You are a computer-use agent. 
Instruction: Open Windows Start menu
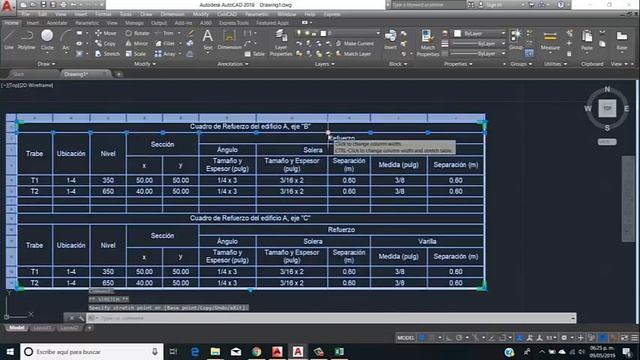click(x=10, y=351)
